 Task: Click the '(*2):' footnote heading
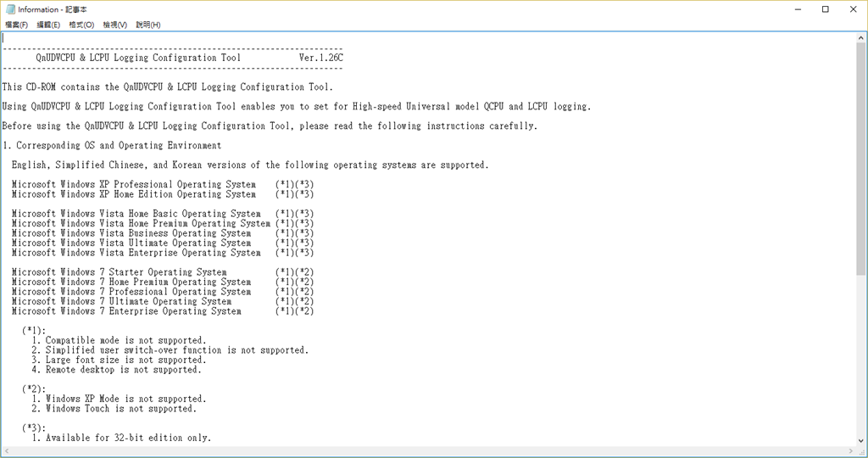click(34, 388)
